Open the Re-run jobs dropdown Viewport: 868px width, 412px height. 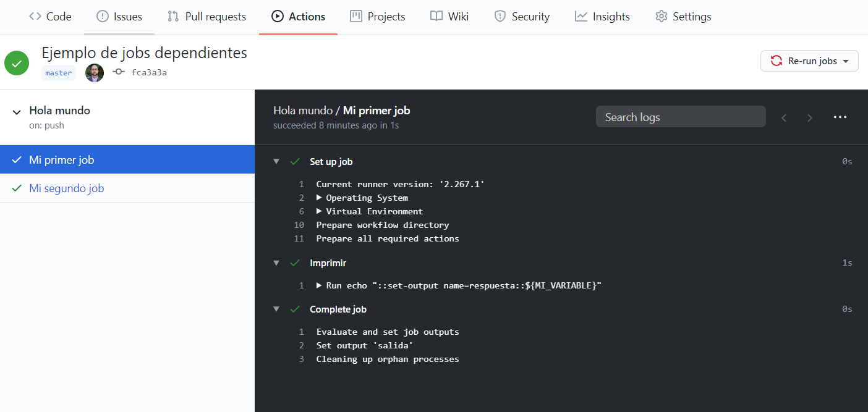coord(809,61)
